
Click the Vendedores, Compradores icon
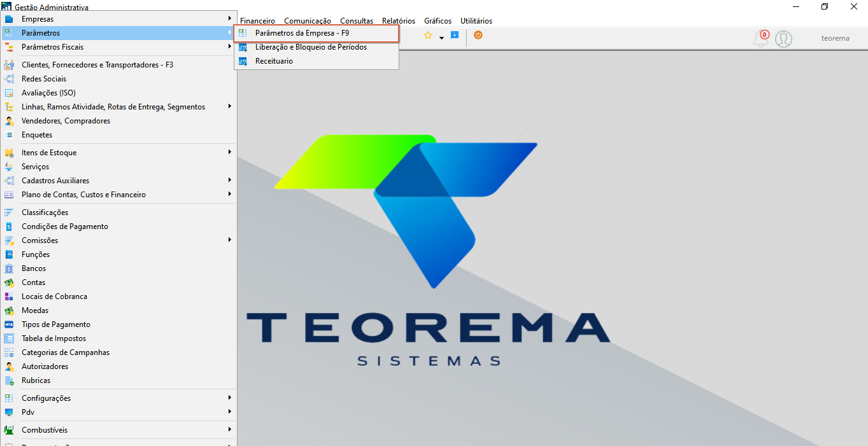coord(9,121)
